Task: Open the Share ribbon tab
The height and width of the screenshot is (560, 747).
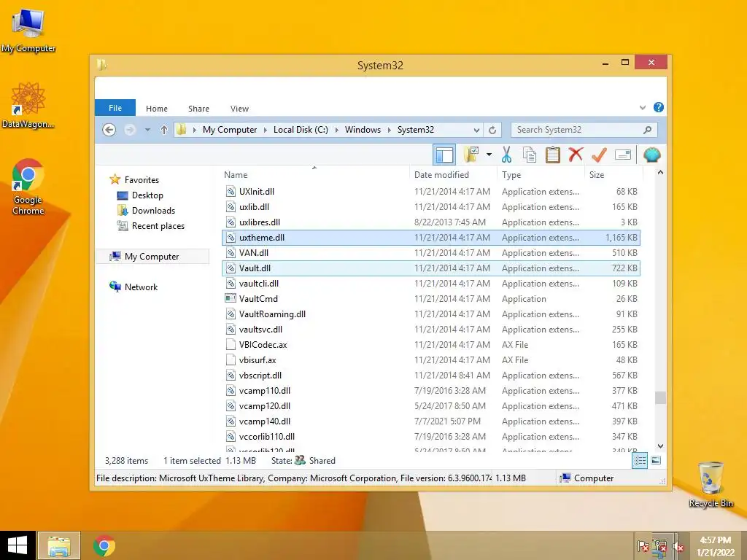Action: [198, 109]
